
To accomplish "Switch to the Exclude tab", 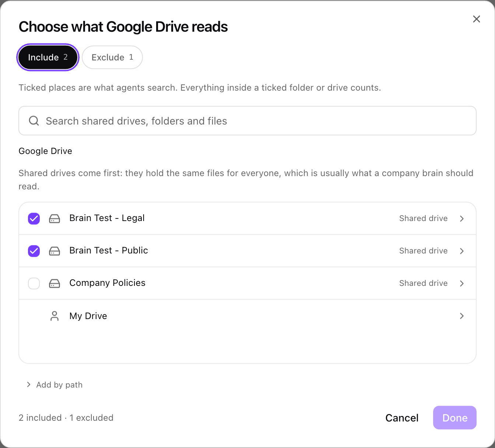I will 112,57.
